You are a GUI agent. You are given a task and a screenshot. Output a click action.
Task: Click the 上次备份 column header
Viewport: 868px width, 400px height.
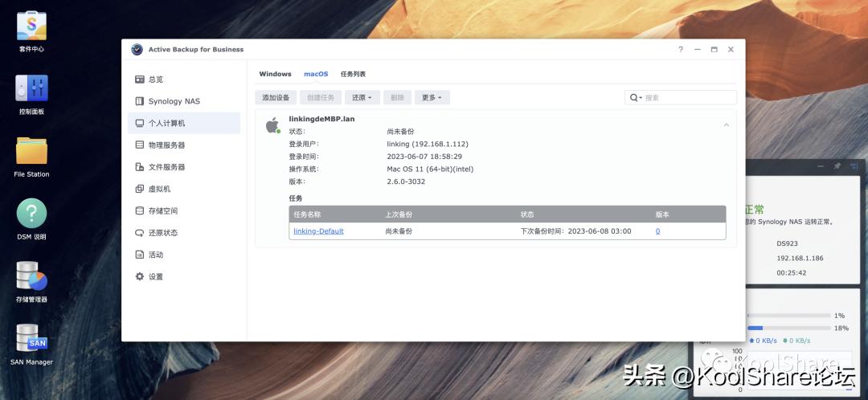399,214
